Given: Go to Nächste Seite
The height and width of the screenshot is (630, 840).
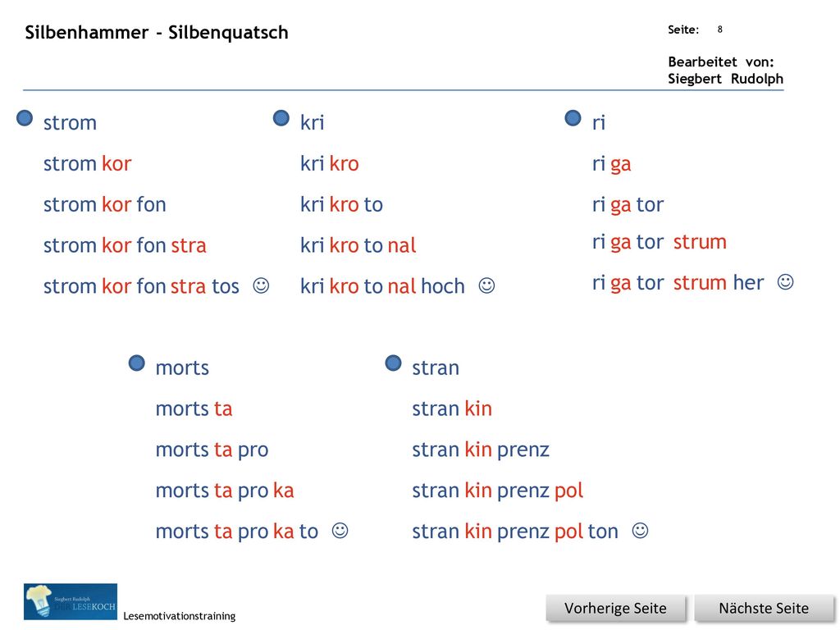Looking at the screenshot, I should tap(764, 608).
